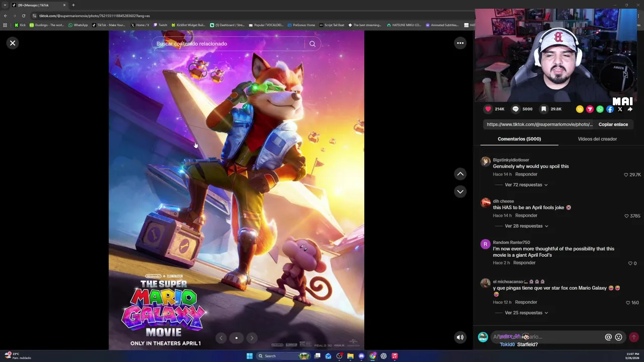The width and height of the screenshot is (644, 362).
Task: Like Random Ranter750's comment
Action: 630,263
